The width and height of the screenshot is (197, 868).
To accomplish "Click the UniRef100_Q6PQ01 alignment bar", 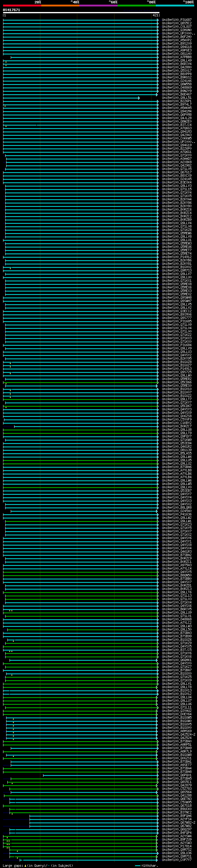I will pos(100,775).
